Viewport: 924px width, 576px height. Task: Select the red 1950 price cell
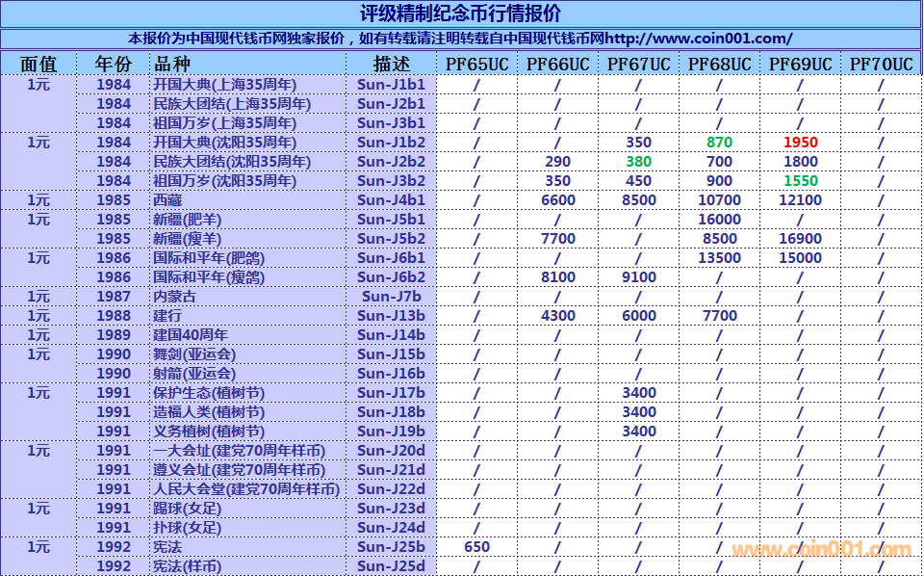(x=800, y=143)
